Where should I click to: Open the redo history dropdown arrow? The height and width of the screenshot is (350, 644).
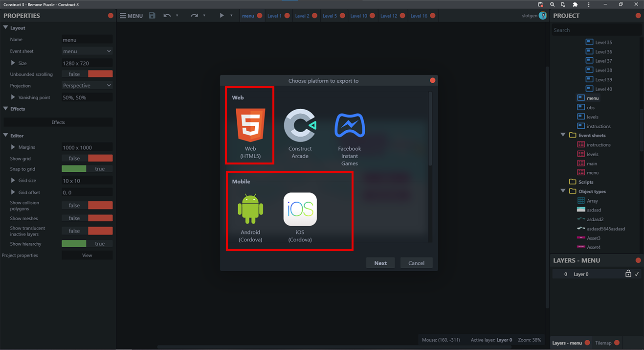[x=204, y=16]
